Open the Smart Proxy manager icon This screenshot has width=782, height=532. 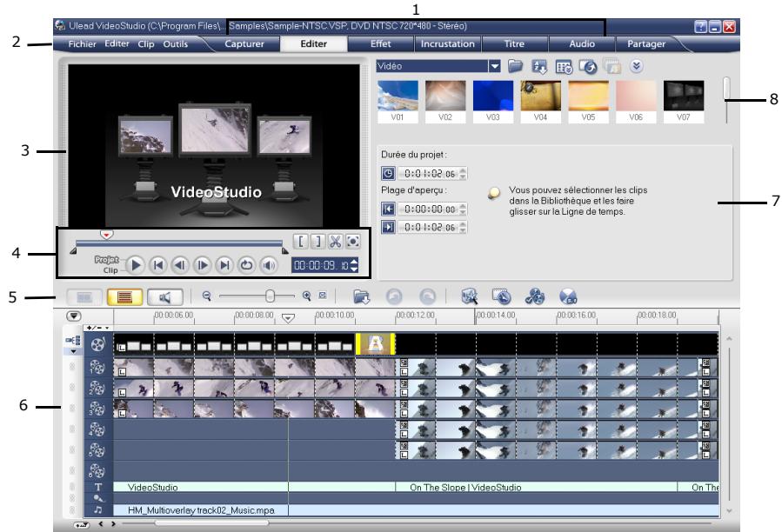469,296
